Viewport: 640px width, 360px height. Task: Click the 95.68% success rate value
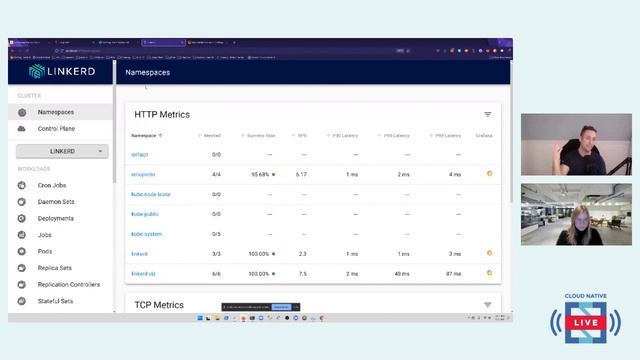tap(260, 174)
